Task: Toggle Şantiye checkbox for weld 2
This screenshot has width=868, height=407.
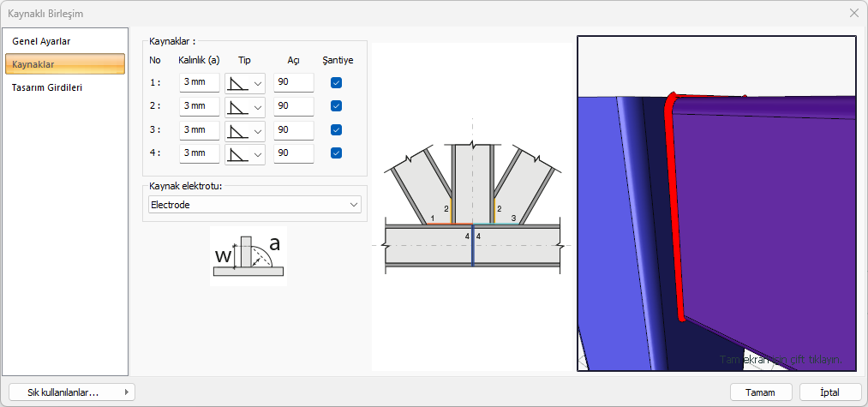Action: coord(337,106)
